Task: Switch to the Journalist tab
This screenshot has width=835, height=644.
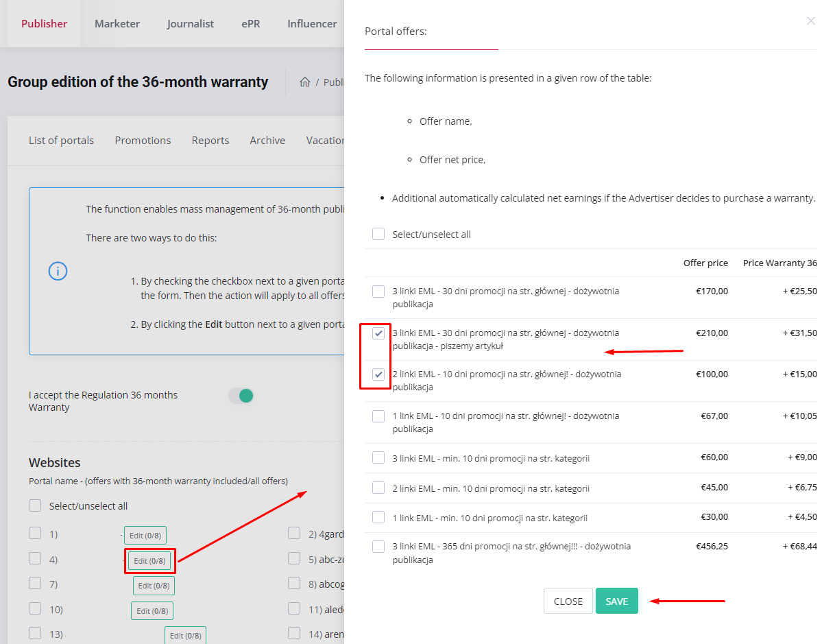Action: coord(191,24)
